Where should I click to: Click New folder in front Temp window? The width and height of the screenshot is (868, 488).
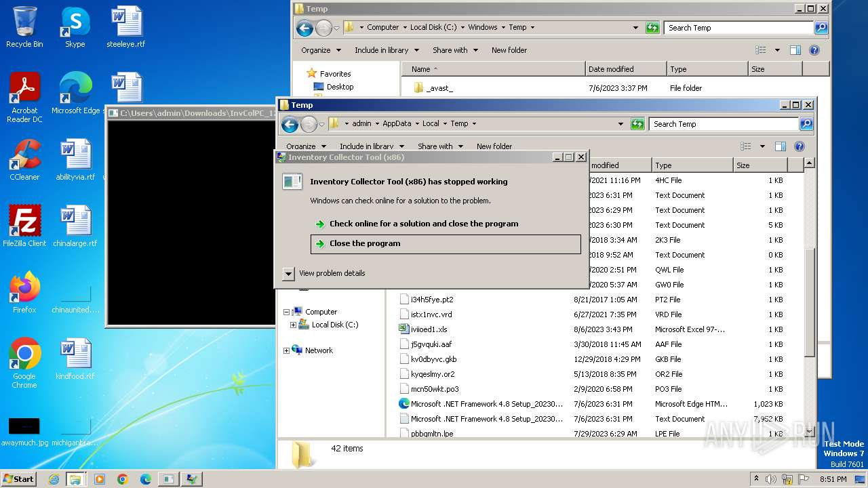[x=494, y=146]
